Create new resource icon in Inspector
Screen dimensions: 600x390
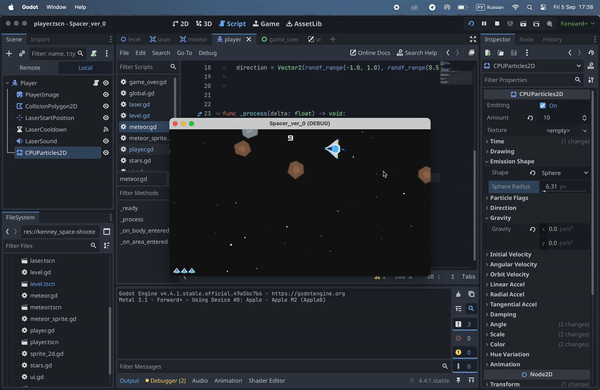(x=488, y=53)
